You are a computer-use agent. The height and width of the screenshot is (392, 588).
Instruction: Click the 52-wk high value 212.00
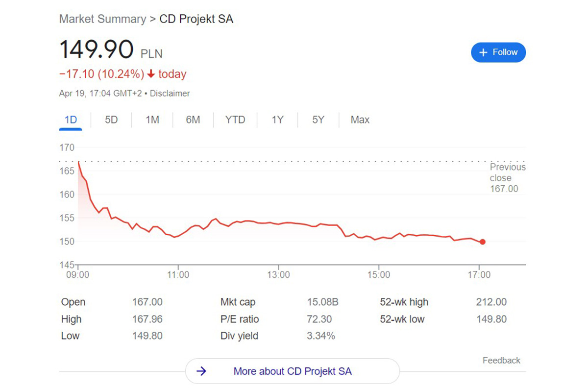point(491,302)
